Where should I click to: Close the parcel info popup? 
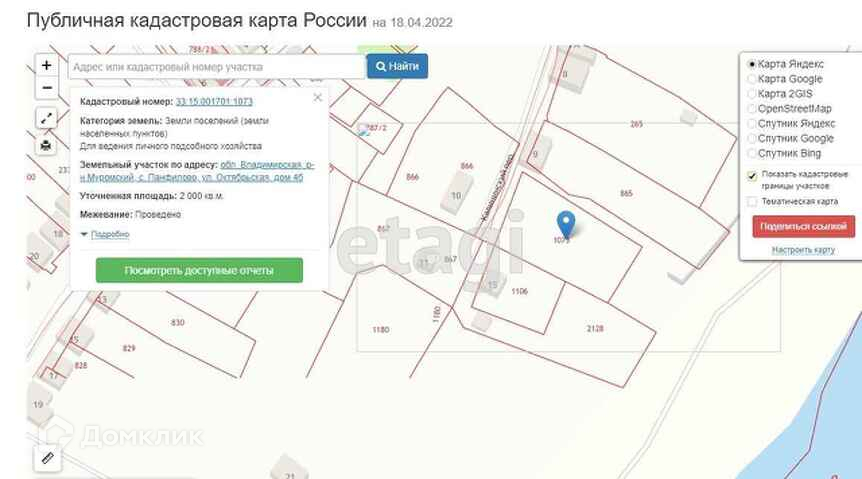(318, 98)
